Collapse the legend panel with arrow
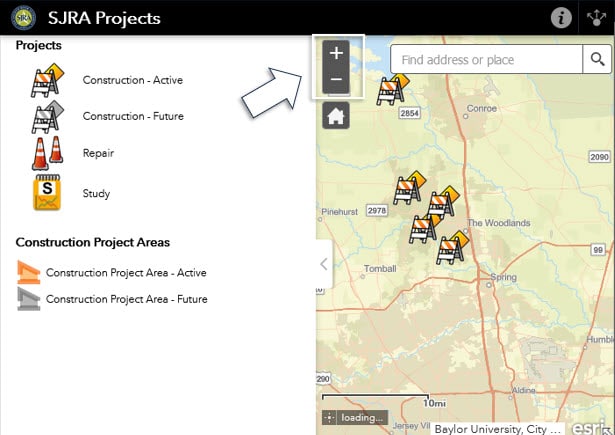 (x=324, y=264)
